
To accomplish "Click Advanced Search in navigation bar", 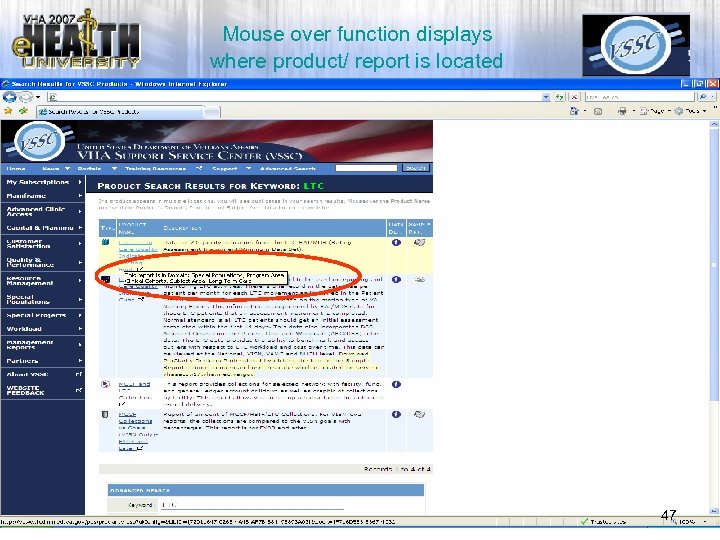I will (287, 169).
